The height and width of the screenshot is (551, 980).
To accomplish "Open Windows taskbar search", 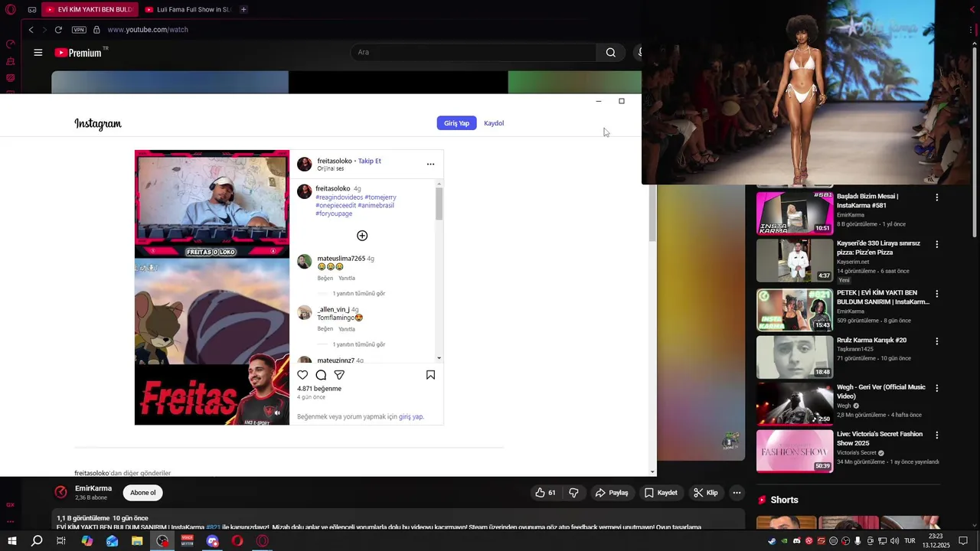I will tap(37, 541).
